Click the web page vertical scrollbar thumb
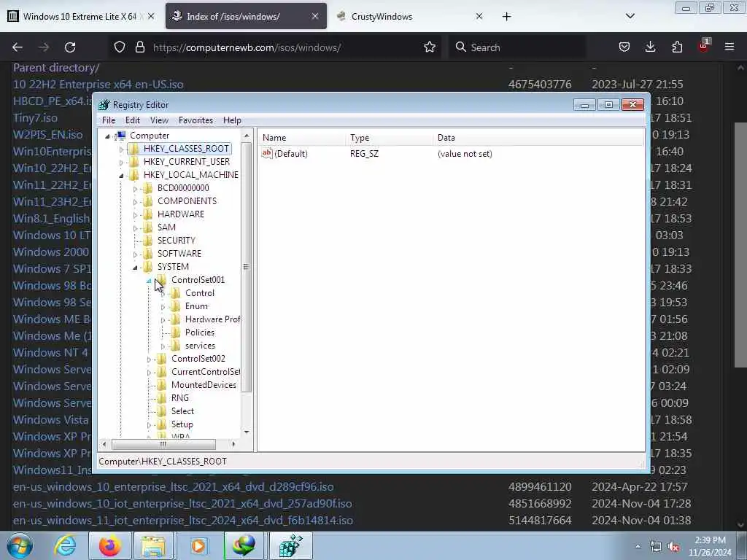This screenshot has height=560, width=747. 740,245
